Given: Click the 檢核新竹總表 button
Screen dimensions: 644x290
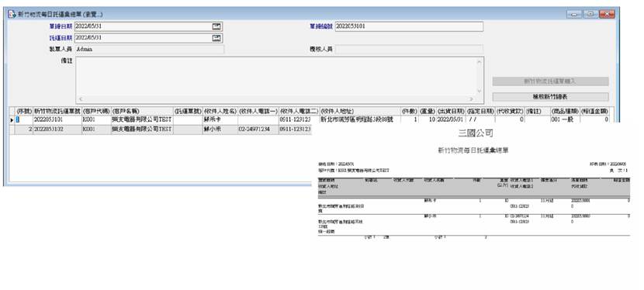Looking at the screenshot, I should click(550, 97).
